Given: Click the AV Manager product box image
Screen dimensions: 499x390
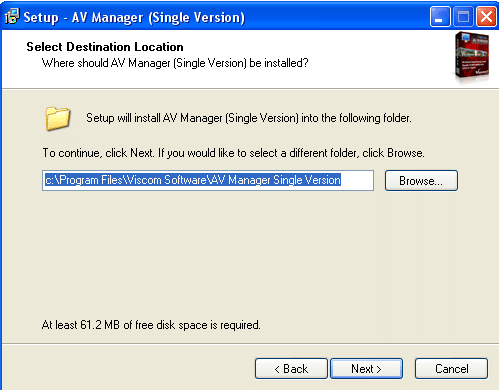Looking at the screenshot, I should click(472, 56).
